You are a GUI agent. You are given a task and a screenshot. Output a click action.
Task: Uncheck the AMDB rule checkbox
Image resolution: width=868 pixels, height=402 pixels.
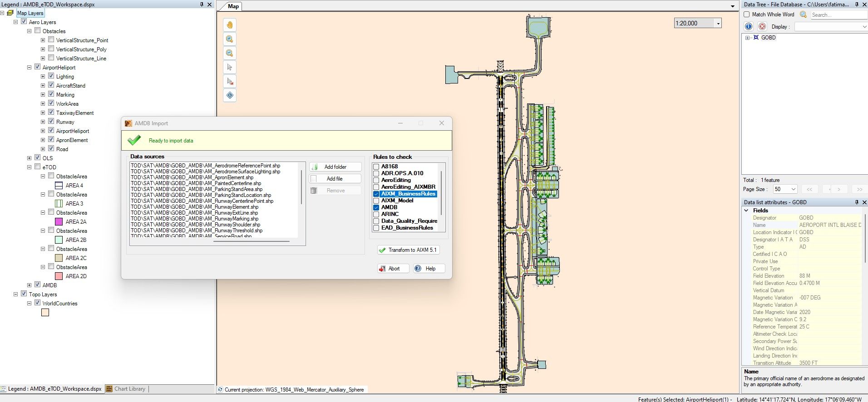(376, 207)
